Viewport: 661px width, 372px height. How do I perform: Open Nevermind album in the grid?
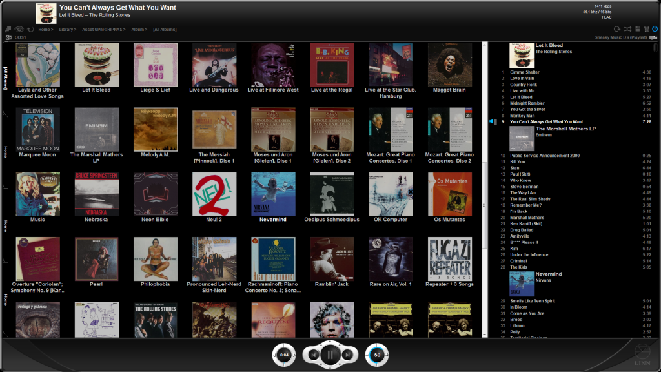pyautogui.click(x=273, y=194)
